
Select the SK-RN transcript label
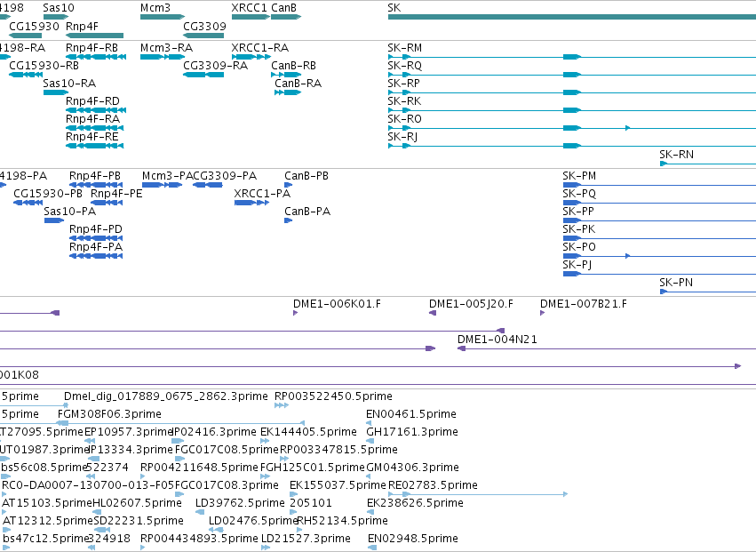676,155
